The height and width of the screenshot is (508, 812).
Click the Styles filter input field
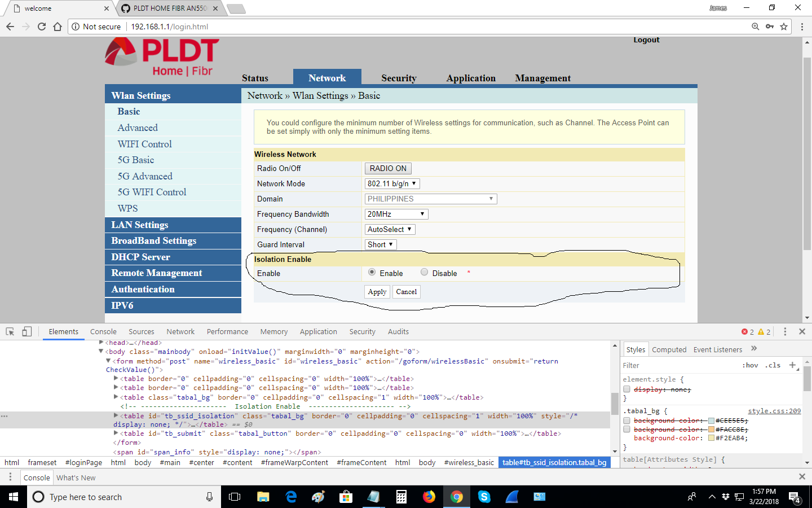coord(677,365)
